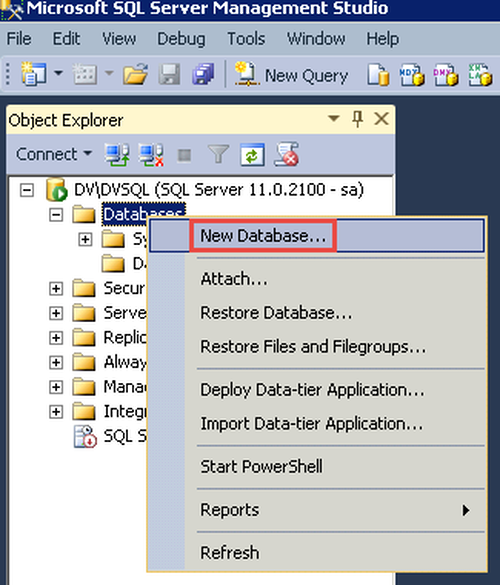
Task: Select Deploy Data-tier Application
Action: [317, 390]
